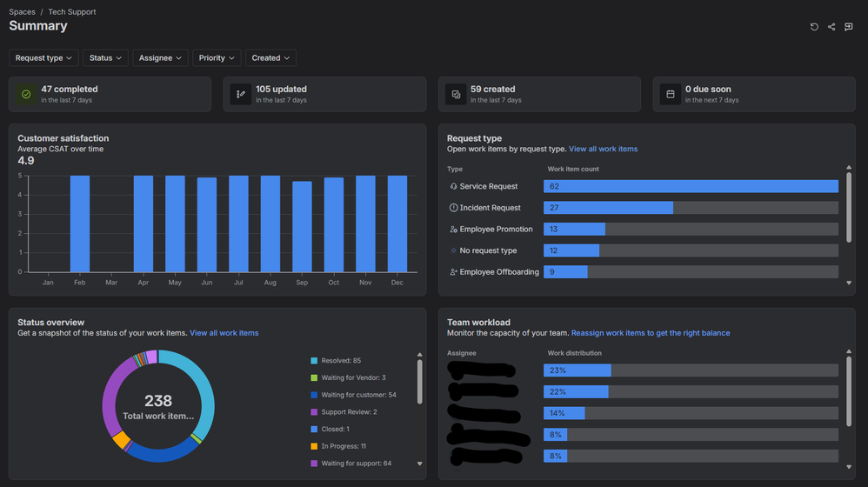
Task: Open the Assignee filter dropdown
Action: (161, 57)
